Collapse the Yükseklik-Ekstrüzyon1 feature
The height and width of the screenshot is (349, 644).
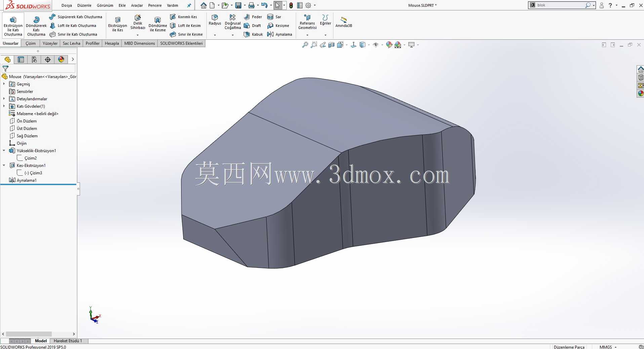click(x=4, y=150)
